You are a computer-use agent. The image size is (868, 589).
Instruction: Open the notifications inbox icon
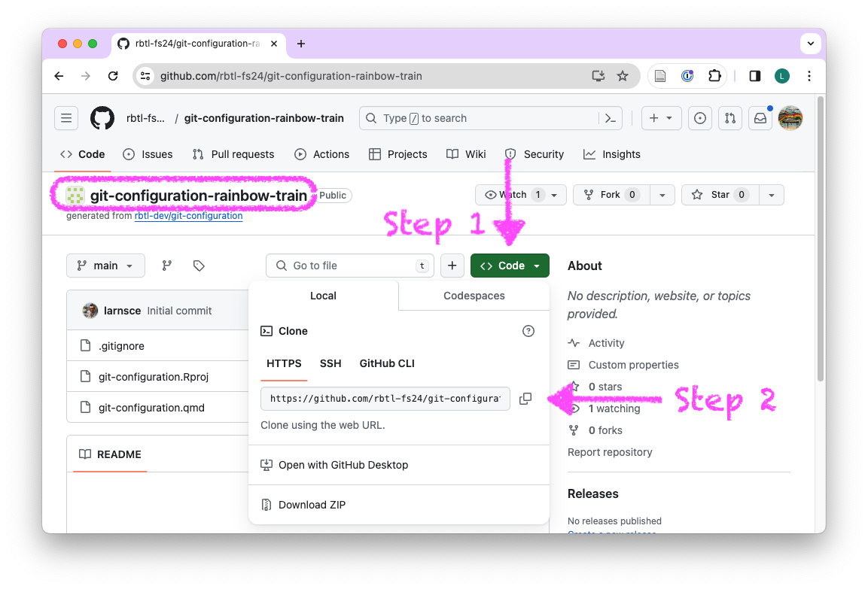760,118
